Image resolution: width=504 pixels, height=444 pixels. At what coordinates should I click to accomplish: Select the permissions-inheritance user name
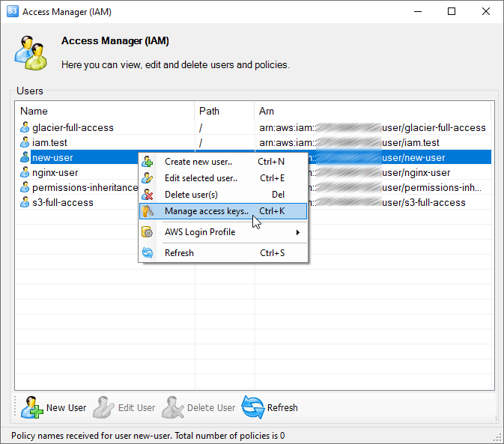pyautogui.click(x=85, y=187)
